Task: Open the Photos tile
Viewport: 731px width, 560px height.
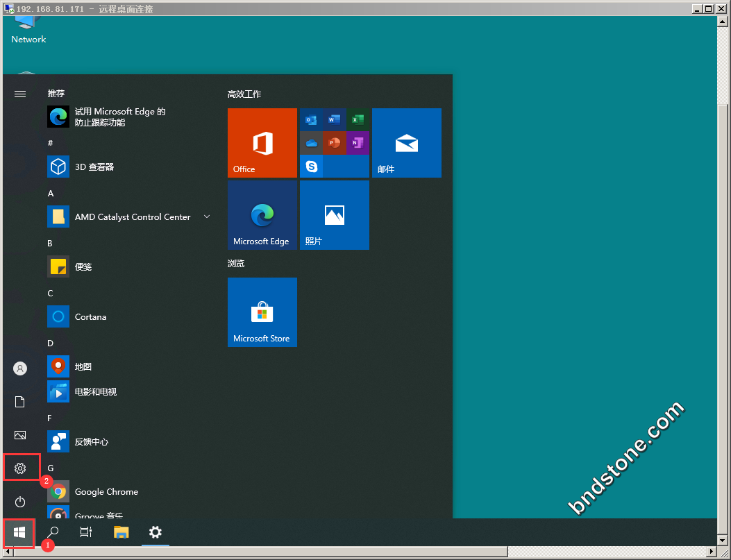Action: 334,215
